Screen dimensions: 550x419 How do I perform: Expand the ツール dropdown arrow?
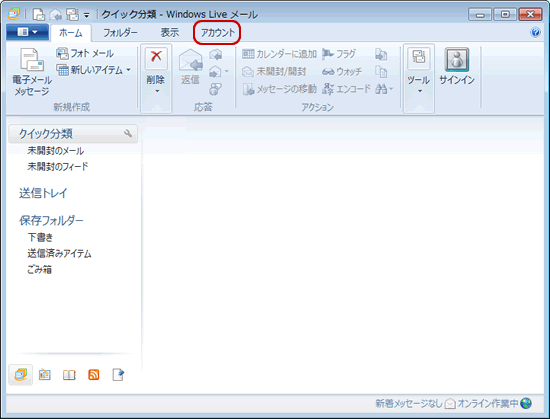[x=420, y=91]
